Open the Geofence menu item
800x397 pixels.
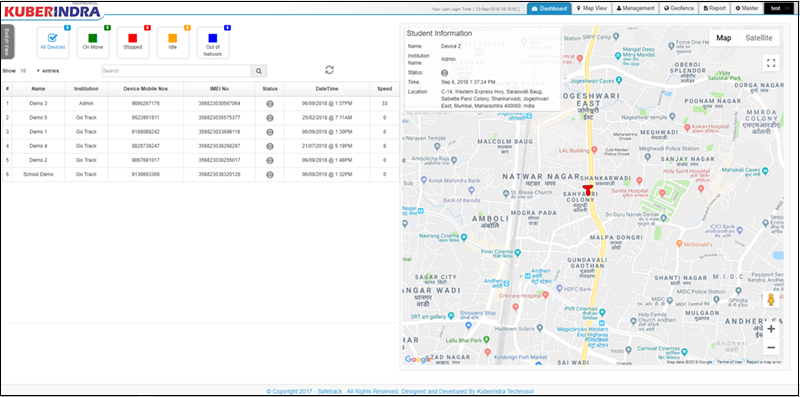pos(679,8)
